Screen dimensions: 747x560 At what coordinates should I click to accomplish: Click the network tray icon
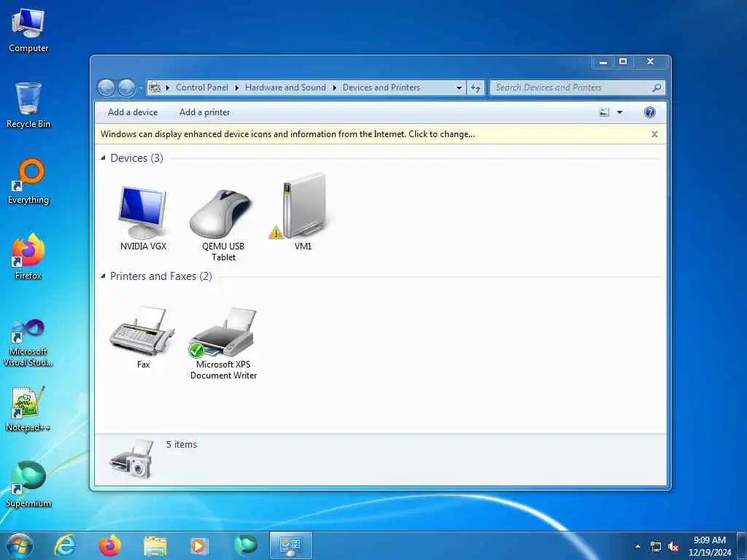pos(656,547)
